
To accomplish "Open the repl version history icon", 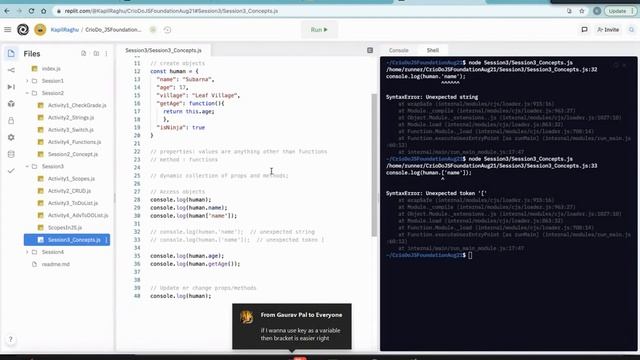I will pyautogui.click(x=167, y=29).
